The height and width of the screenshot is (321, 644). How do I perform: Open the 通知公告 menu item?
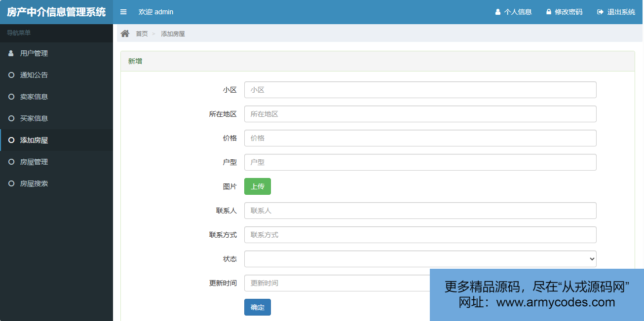(x=56, y=75)
